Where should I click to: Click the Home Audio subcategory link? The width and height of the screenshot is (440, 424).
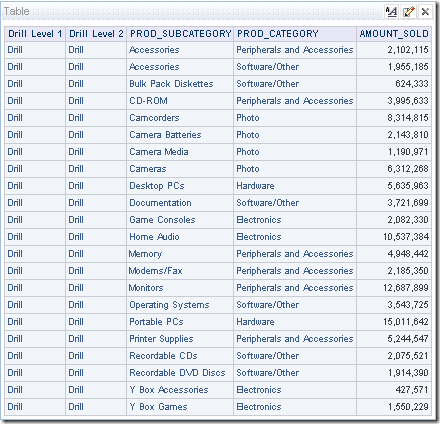[154, 237]
